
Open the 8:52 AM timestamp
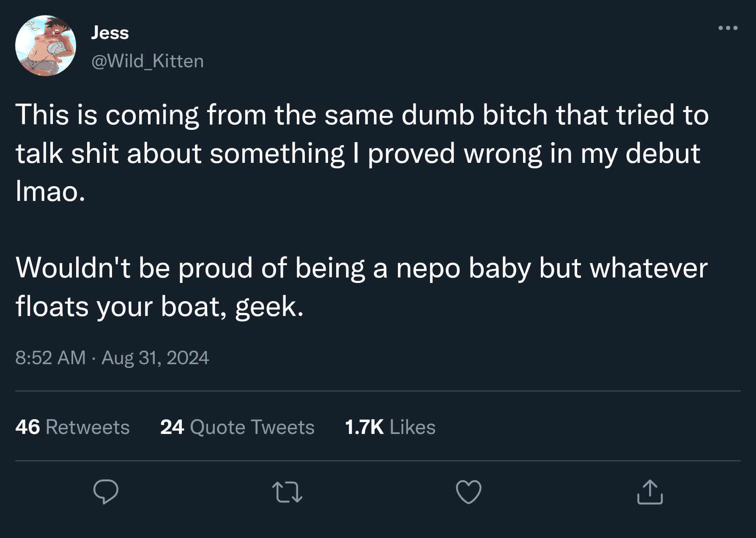[50, 358]
